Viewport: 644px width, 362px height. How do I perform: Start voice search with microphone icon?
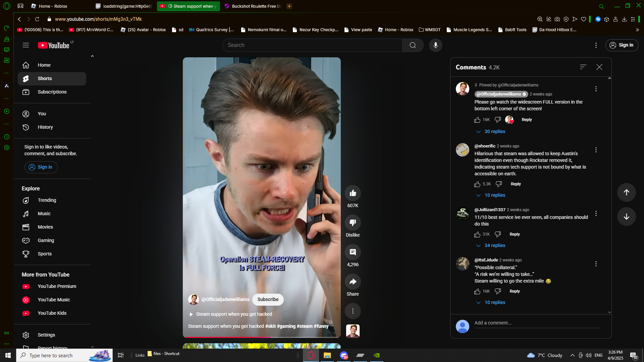tap(435, 45)
